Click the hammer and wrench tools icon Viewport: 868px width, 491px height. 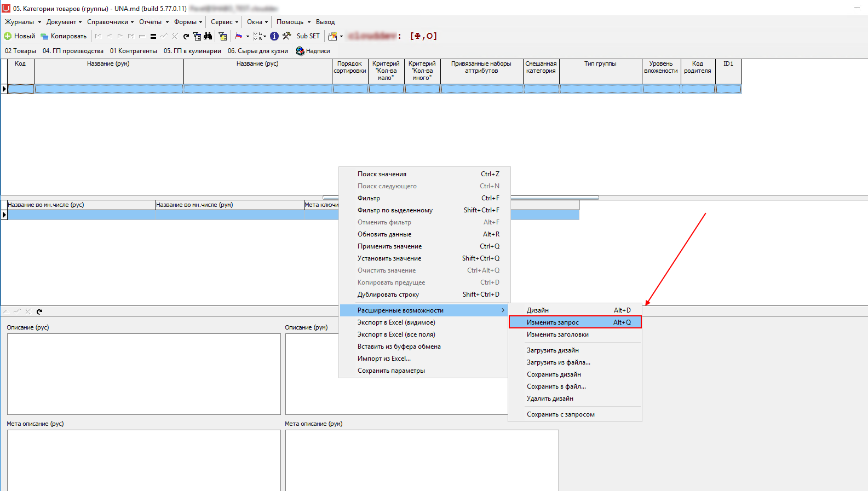pos(286,36)
